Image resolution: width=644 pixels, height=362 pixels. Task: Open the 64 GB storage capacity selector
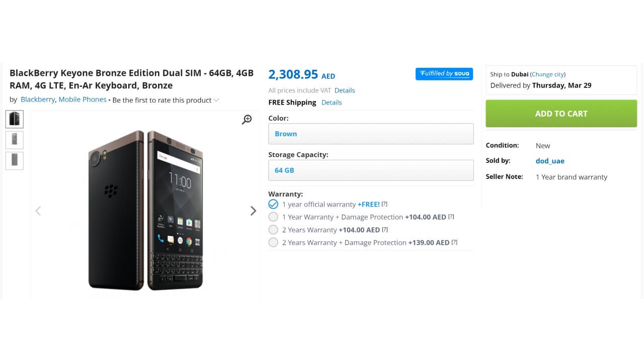[371, 170]
